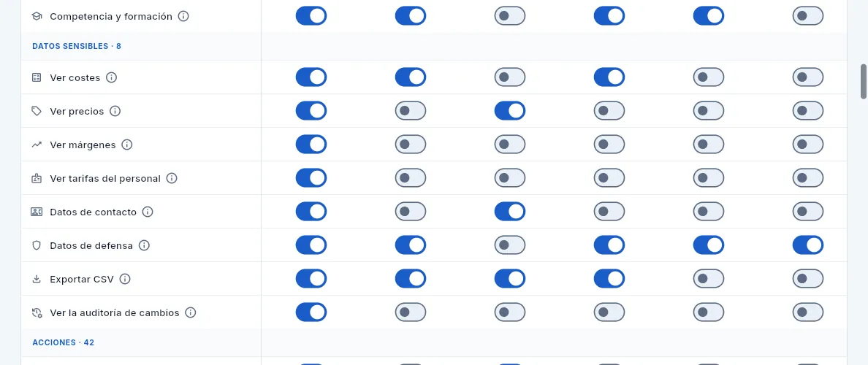
Task: Click info icon beside Ver márgenes
Action: [127, 145]
